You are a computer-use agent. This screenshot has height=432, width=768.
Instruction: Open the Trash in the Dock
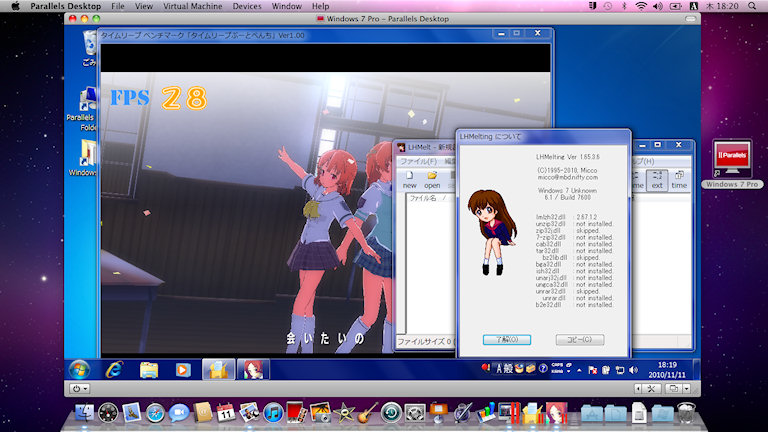(686, 412)
